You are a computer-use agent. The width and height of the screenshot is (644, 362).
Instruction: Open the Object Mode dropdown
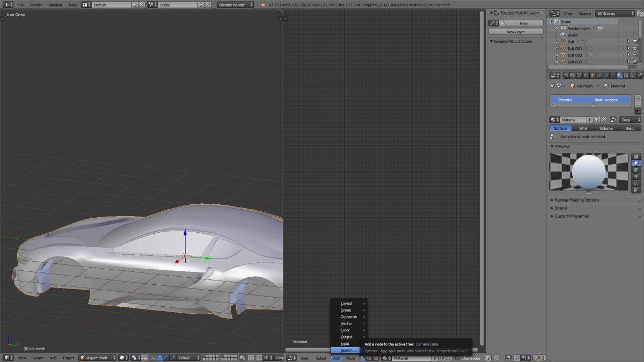coord(97,358)
